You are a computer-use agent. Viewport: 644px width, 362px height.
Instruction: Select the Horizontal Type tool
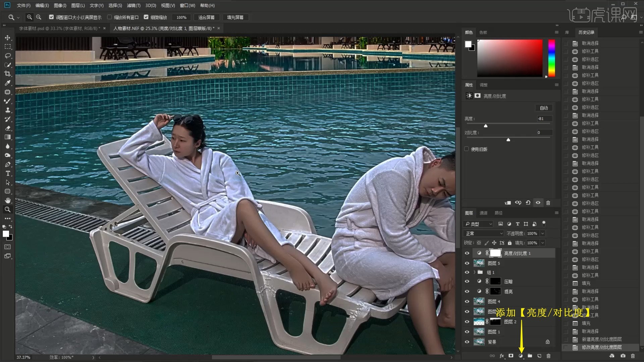pyautogui.click(x=7, y=173)
